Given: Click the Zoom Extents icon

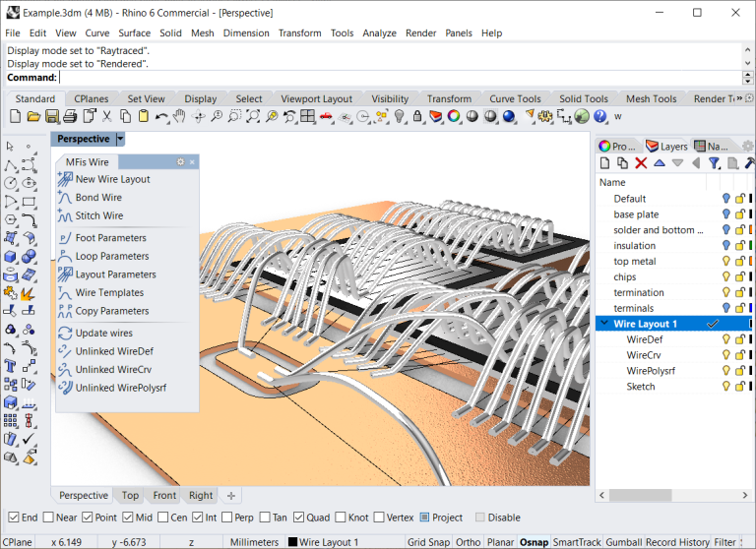Looking at the screenshot, I should tap(253, 116).
